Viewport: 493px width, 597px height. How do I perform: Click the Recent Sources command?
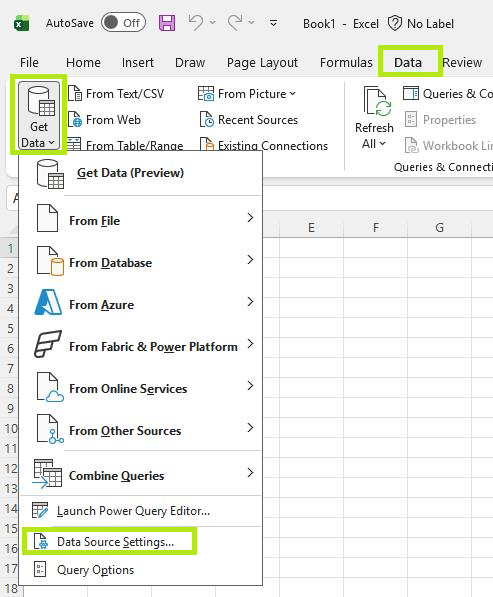tap(249, 120)
